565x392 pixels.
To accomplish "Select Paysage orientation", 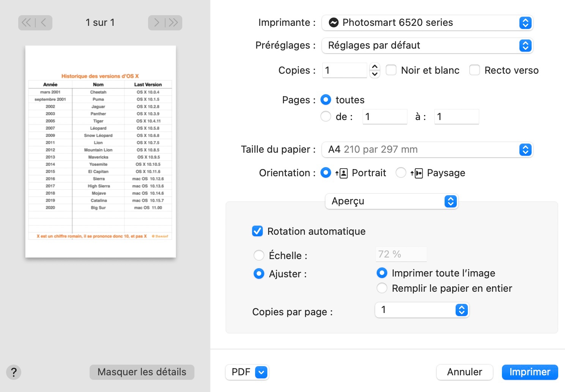I will coord(401,173).
